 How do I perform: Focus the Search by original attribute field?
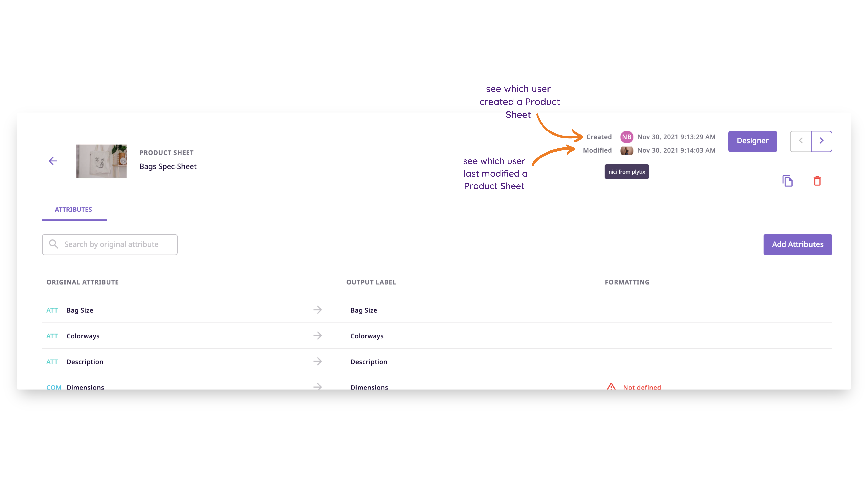click(110, 244)
